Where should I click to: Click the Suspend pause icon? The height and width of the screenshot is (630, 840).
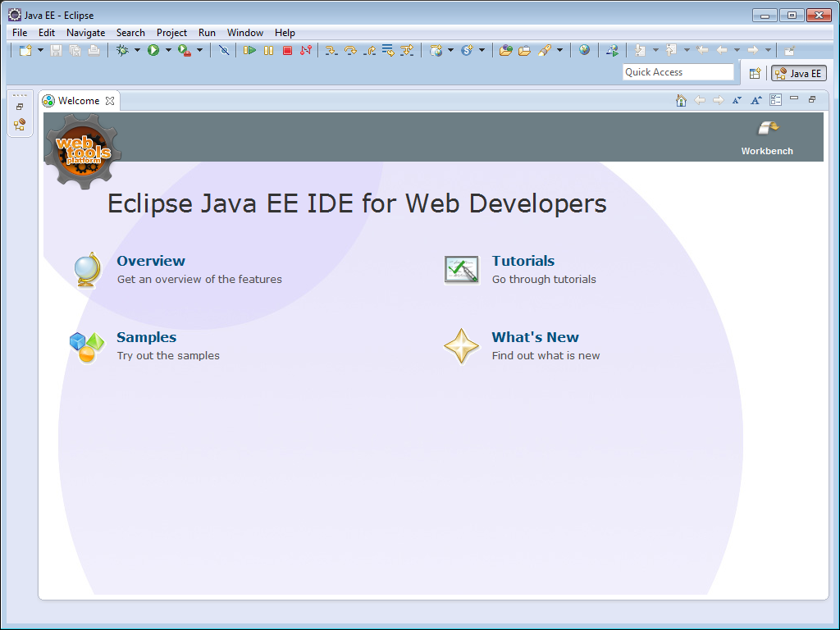point(268,50)
